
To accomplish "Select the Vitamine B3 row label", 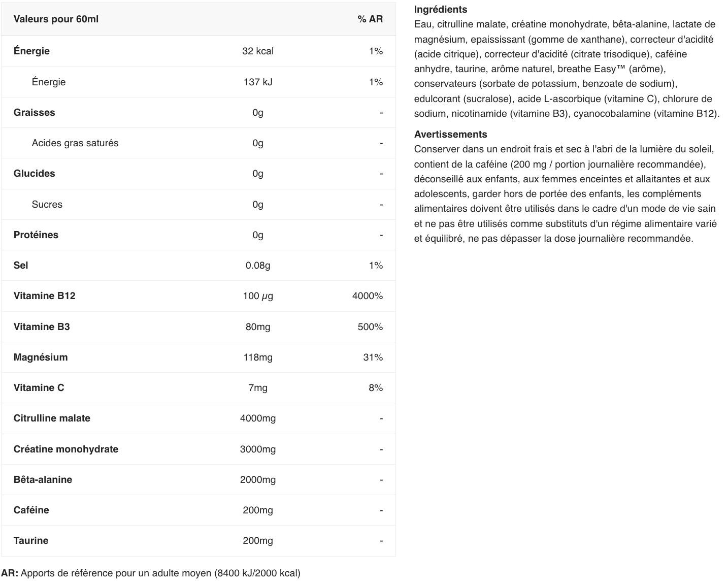I will (42, 327).
